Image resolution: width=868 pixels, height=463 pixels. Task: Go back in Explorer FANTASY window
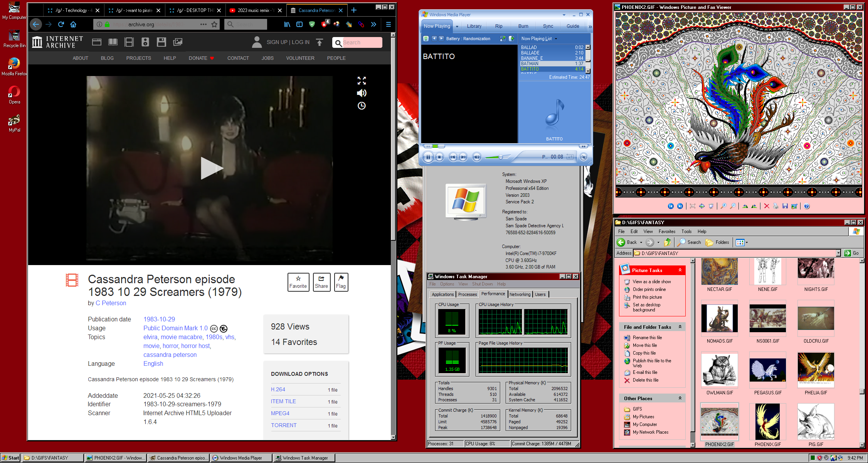[627, 242]
